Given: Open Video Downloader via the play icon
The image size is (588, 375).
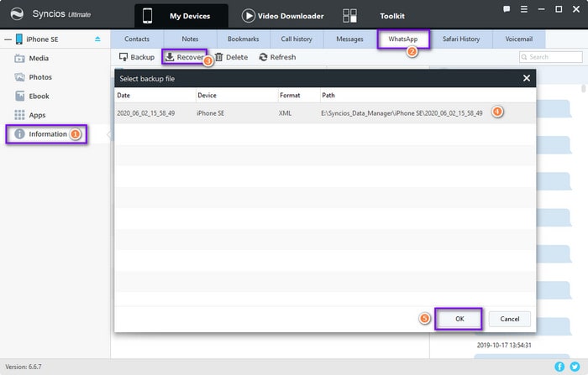Looking at the screenshot, I should coord(248,16).
